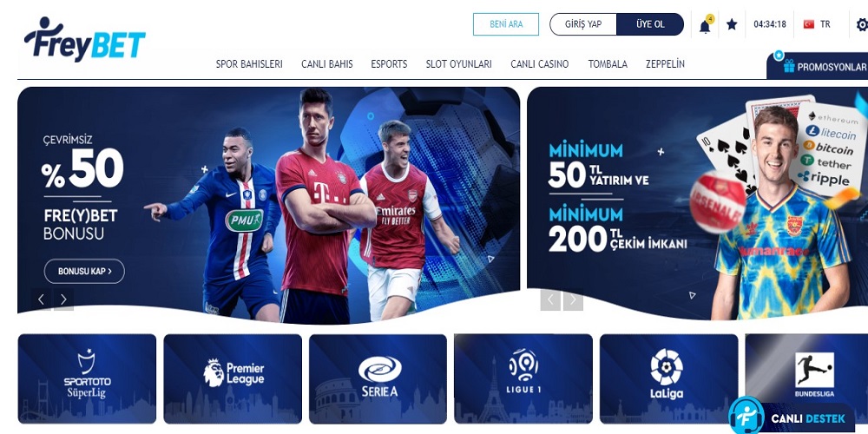Open the Slot Oyunları menu
The width and height of the screenshot is (868, 434).
coord(458,63)
